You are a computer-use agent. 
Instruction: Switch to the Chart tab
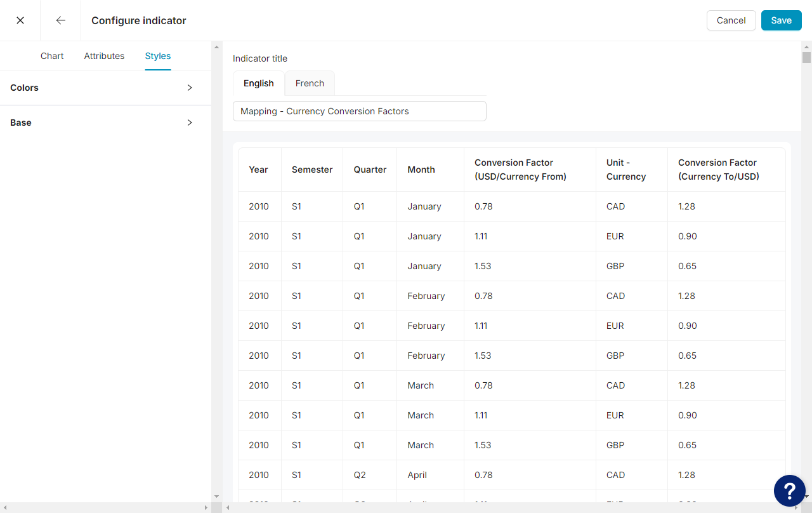click(51, 56)
